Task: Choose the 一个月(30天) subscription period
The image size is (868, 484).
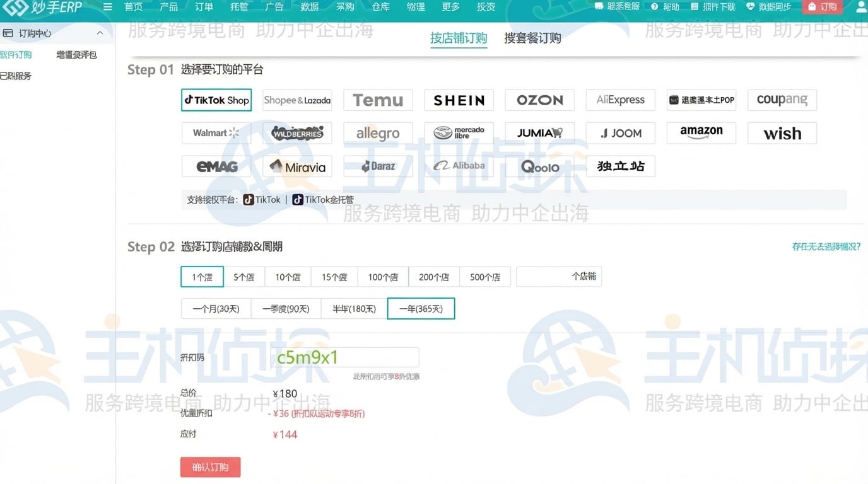Action: pos(216,309)
